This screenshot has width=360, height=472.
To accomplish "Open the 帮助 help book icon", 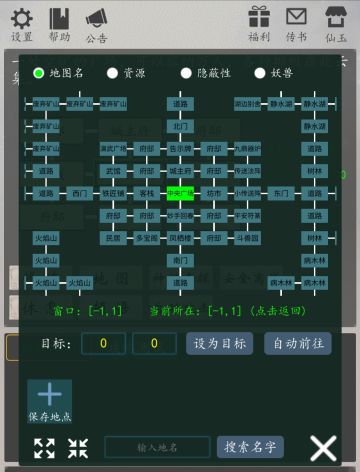I will 59,19.
